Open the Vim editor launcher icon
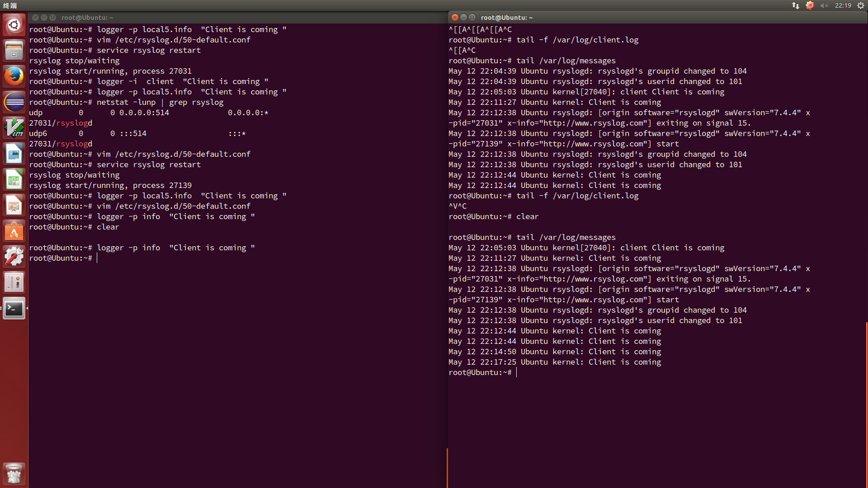This screenshot has height=488, width=868. [14, 127]
